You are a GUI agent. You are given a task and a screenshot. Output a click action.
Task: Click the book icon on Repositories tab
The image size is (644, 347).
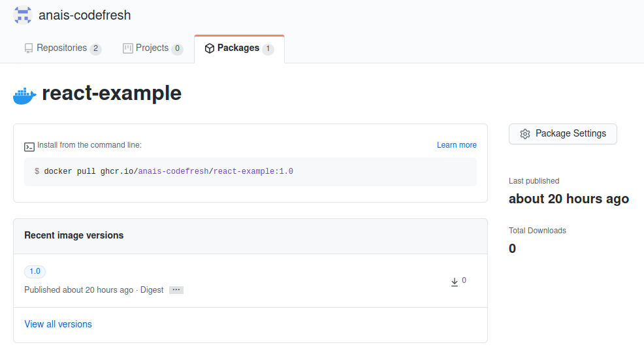(29, 48)
